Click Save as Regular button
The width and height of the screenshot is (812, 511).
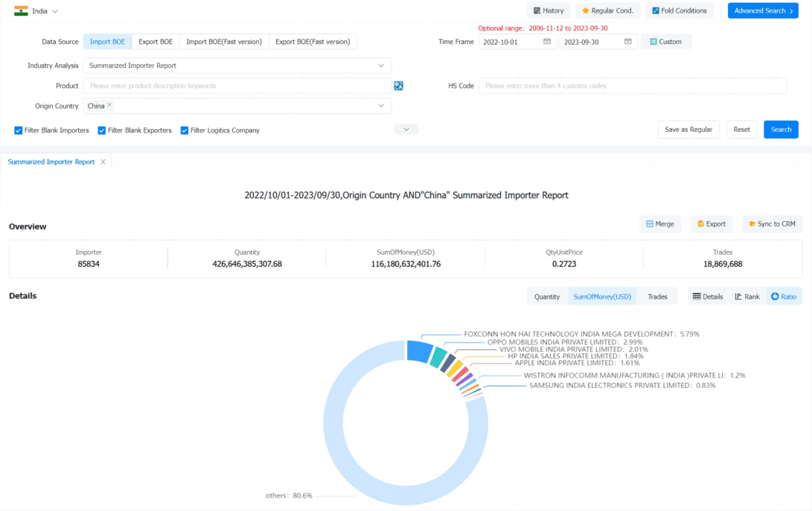[x=688, y=130]
